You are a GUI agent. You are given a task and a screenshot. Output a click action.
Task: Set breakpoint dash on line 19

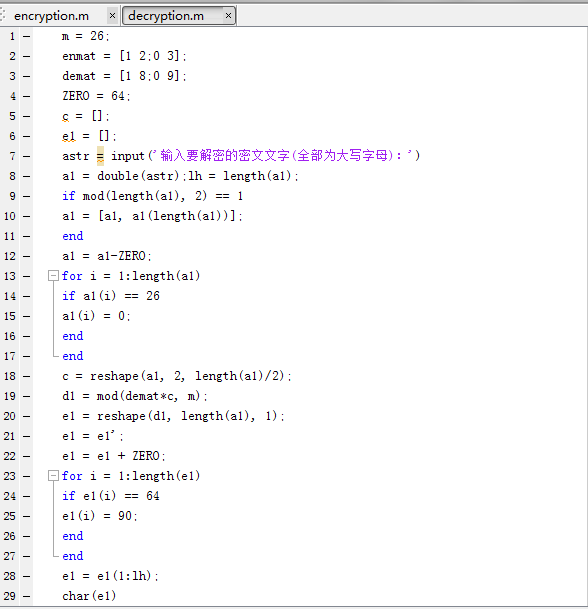[x=26, y=396]
